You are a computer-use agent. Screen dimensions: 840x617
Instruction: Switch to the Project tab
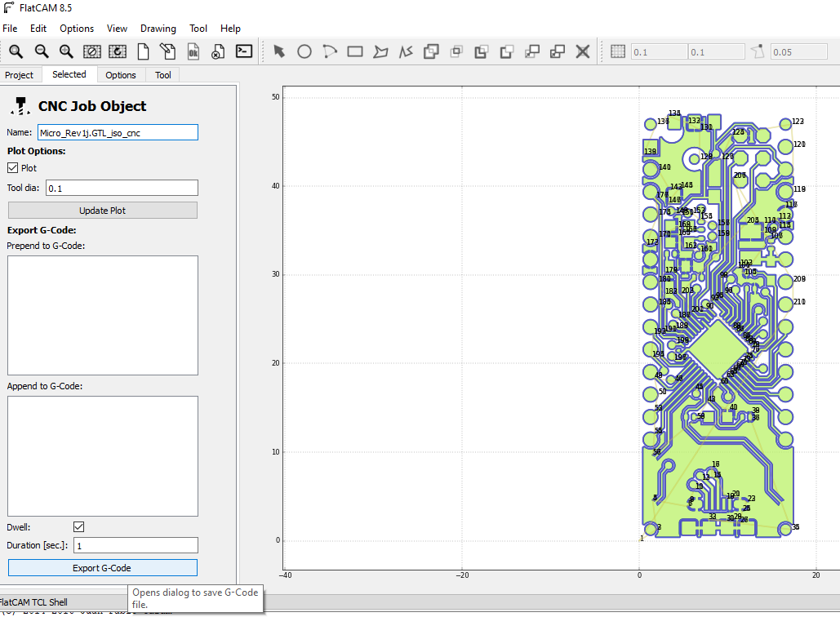(x=20, y=75)
